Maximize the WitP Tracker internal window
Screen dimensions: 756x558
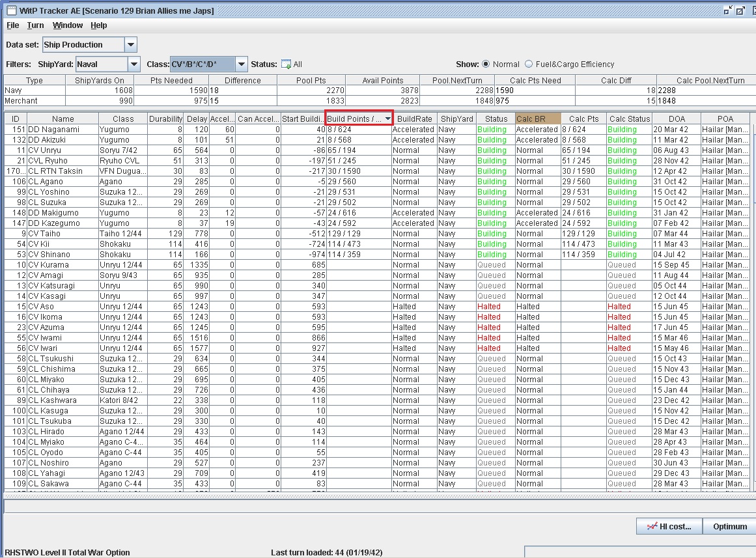tap(740, 10)
